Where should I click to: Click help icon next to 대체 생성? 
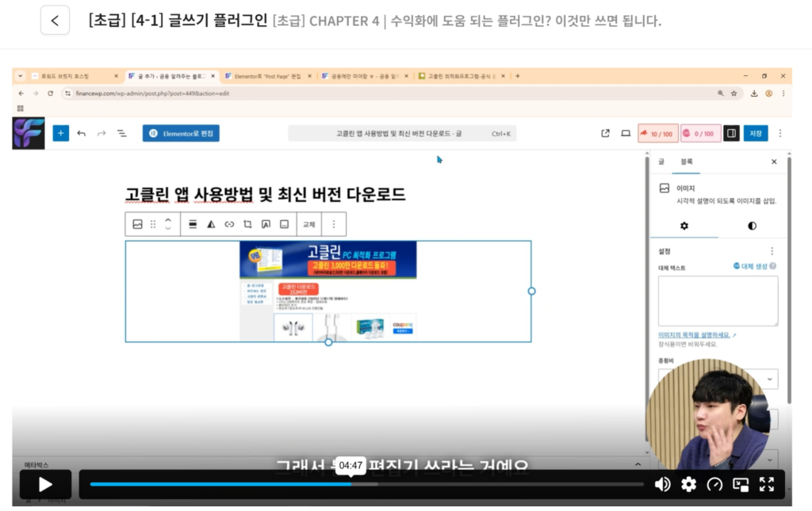click(x=772, y=266)
